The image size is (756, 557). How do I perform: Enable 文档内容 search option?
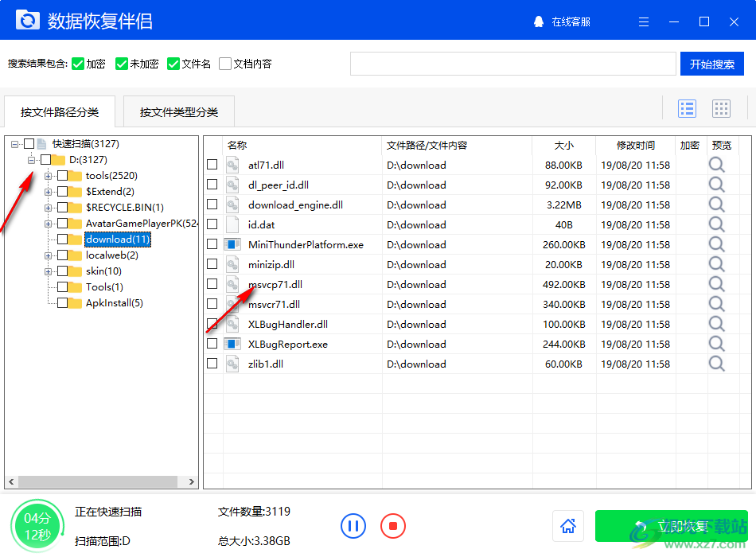pyautogui.click(x=225, y=64)
